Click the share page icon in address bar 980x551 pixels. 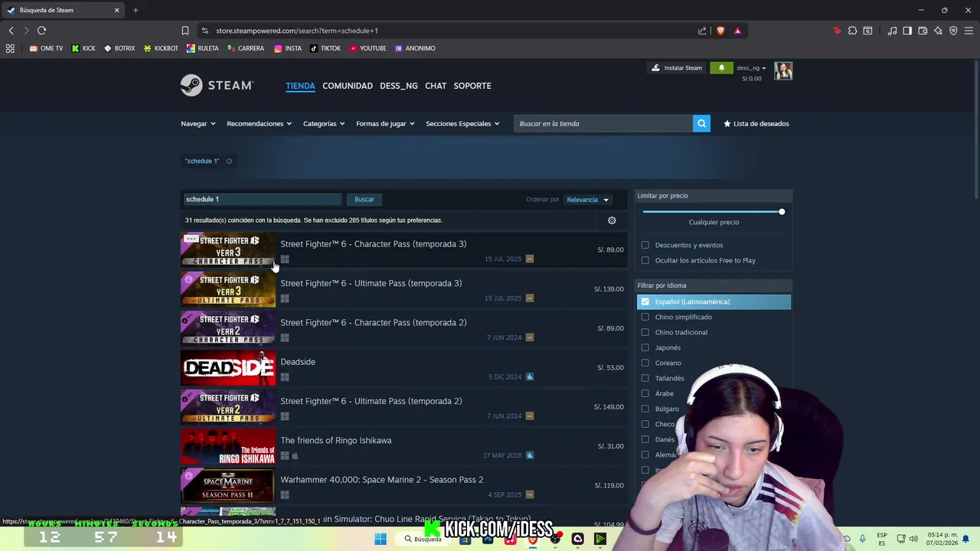point(702,31)
